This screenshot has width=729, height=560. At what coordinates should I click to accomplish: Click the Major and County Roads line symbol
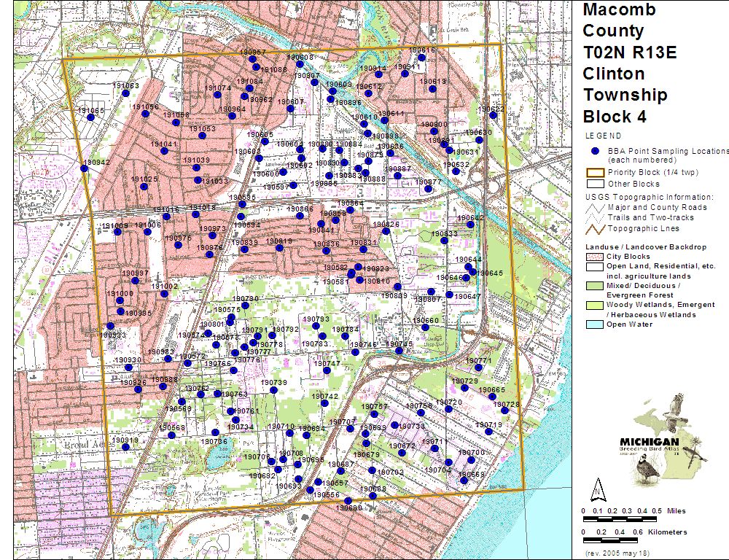(595, 207)
